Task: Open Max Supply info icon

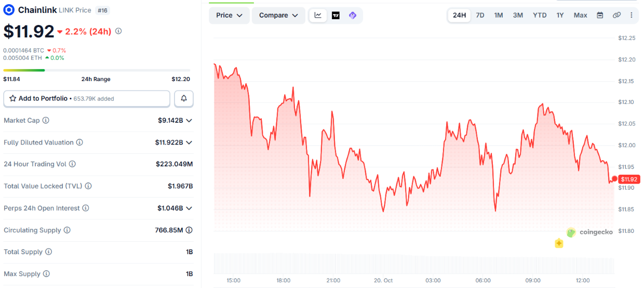Action: click(x=46, y=274)
